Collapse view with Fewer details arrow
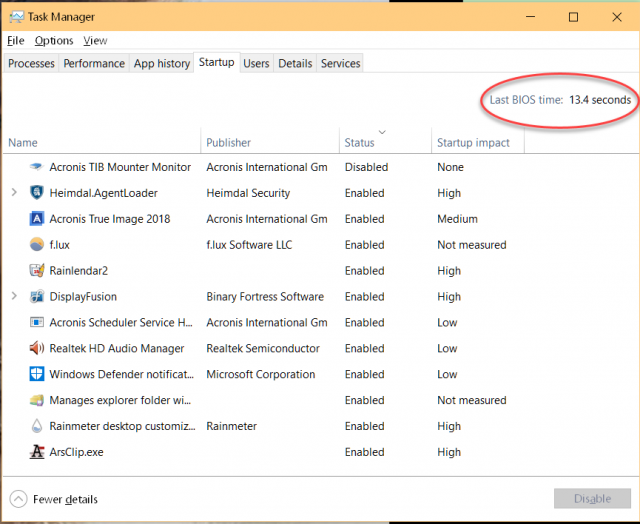The height and width of the screenshot is (524, 640). tap(18, 499)
